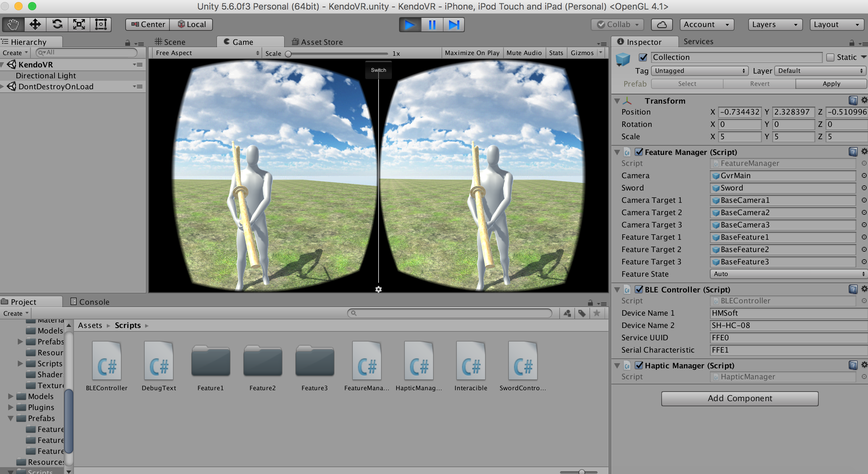This screenshot has width=868, height=474.
Task: Click the Step frame button
Action: [x=454, y=25]
